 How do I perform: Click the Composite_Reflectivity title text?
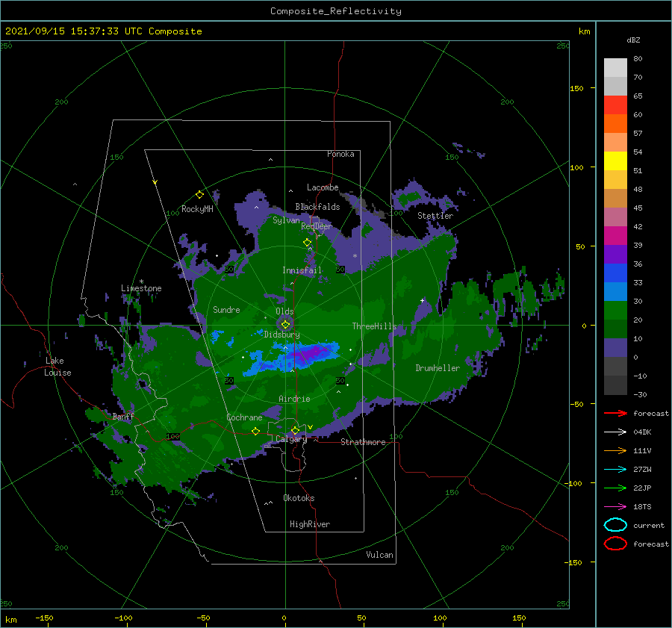click(336, 11)
